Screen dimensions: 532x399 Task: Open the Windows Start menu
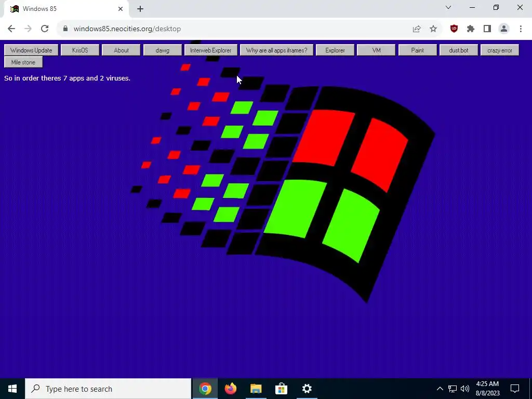tap(12, 389)
